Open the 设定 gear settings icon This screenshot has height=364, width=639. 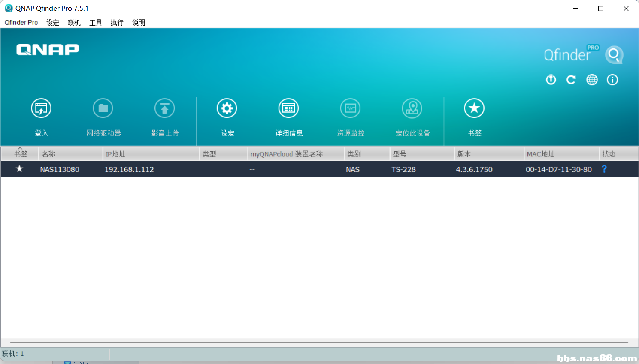227,108
